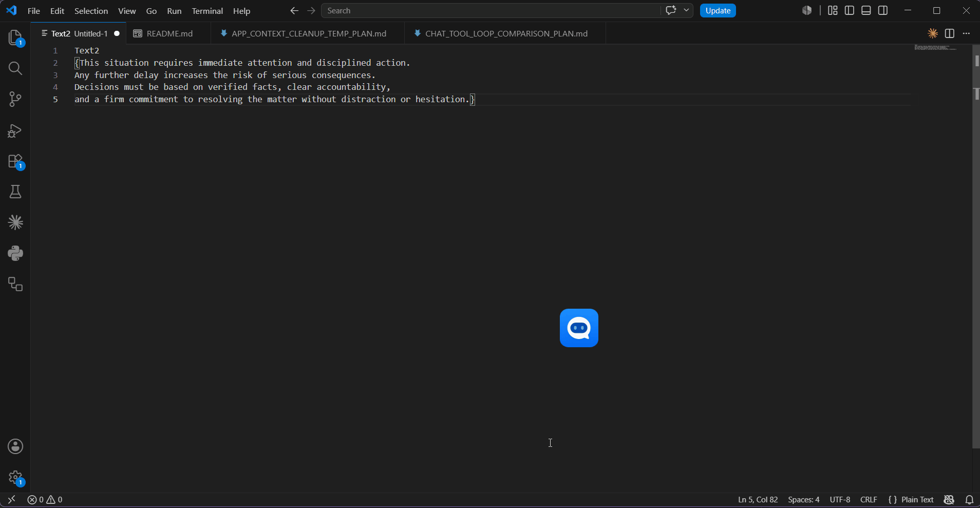Click the word "immediate" on line 2

(x=220, y=63)
